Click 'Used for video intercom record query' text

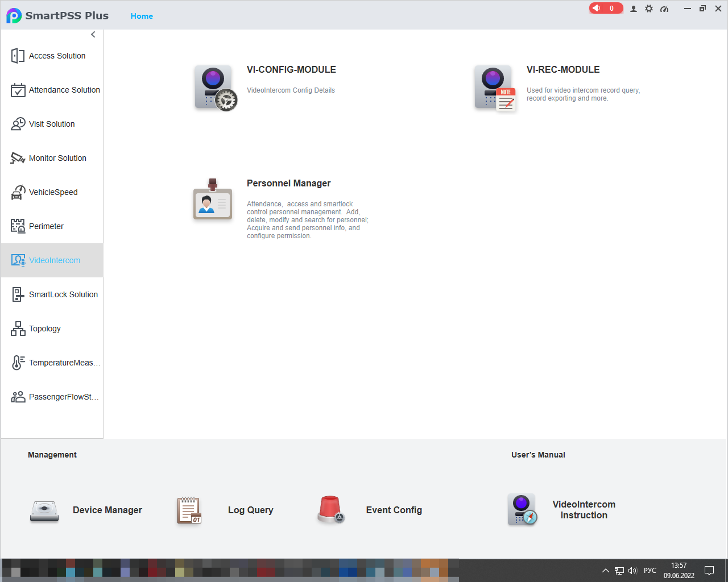(583, 94)
